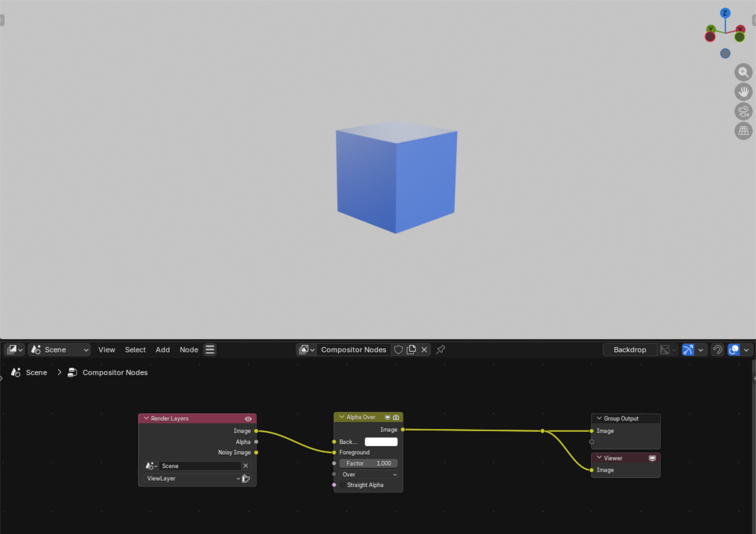The width and height of the screenshot is (756, 534).
Task: Open the Node menu
Action: pos(189,349)
